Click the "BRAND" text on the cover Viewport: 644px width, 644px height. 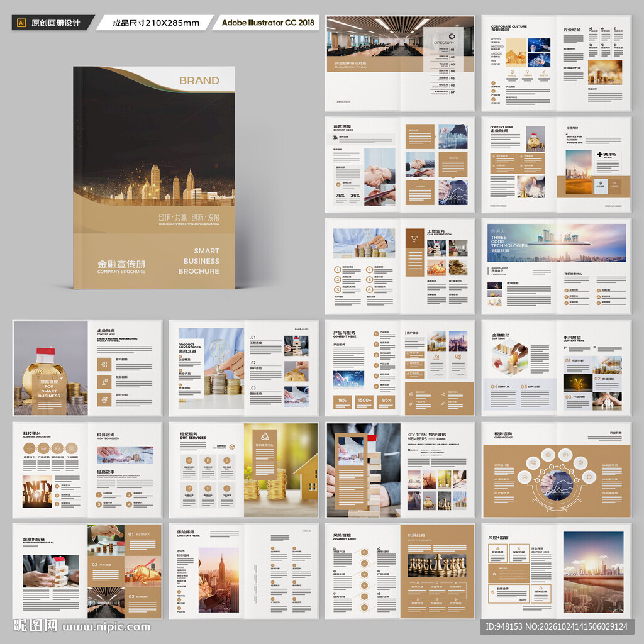pos(199,80)
